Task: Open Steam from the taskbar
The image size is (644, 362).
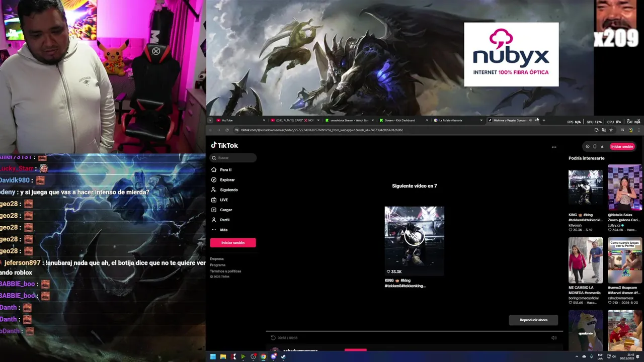Action: [x=283, y=357]
